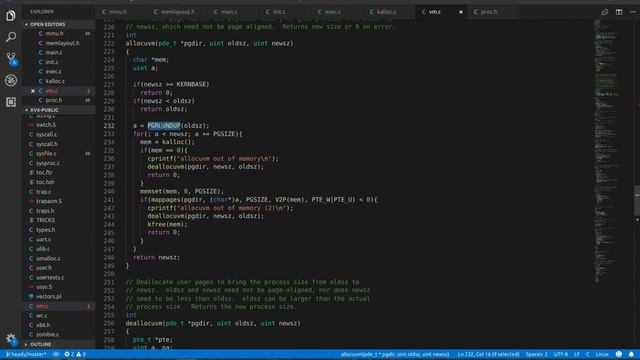The width and height of the screenshot is (640, 360).
Task: Select memlayout.h in Open Editors
Action: (x=59, y=43)
